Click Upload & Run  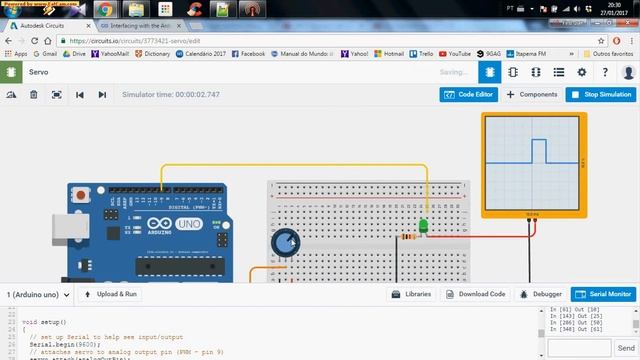pos(111,294)
